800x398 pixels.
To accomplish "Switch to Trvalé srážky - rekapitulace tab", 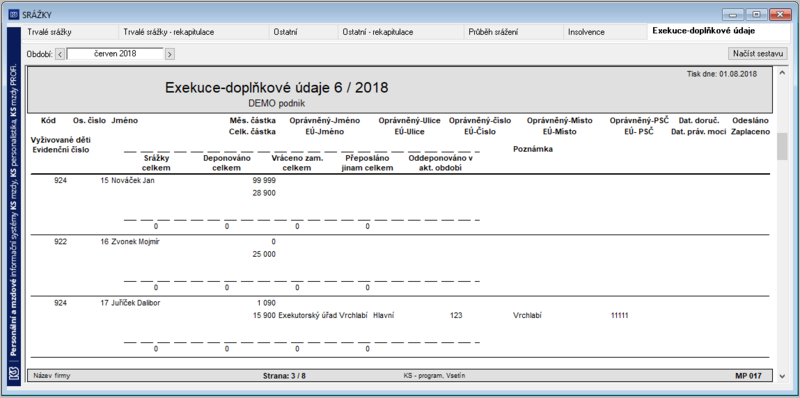I will point(194,32).
